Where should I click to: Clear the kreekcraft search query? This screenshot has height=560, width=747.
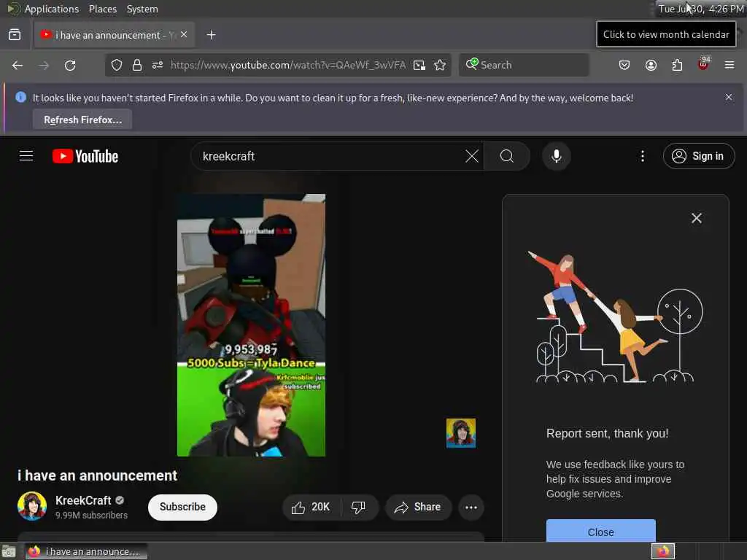click(472, 156)
